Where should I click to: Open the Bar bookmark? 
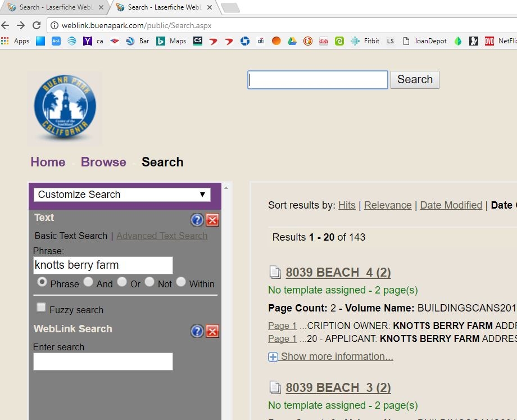pyautogui.click(x=138, y=41)
